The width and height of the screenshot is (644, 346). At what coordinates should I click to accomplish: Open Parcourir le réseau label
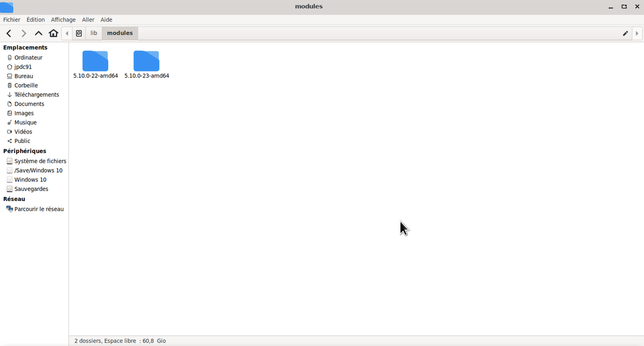point(39,209)
